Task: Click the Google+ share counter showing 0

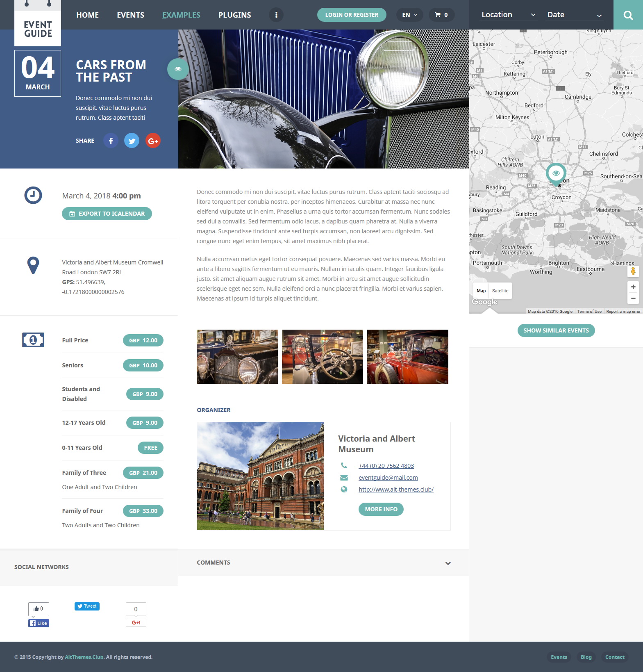Action: click(x=136, y=609)
